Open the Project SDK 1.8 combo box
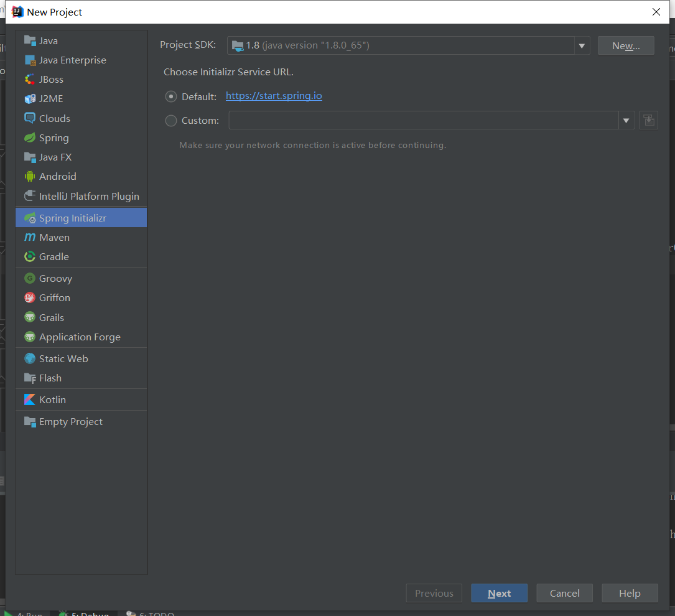The image size is (675, 616). click(x=408, y=45)
